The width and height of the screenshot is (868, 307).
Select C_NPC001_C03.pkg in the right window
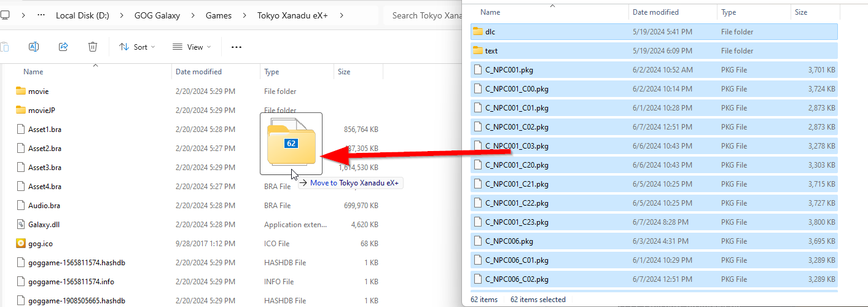pyautogui.click(x=517, y=146)
